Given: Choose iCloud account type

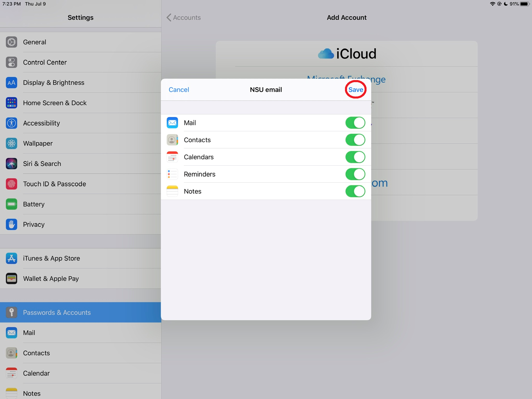Looking at the screenshot, I should point(347,54).
